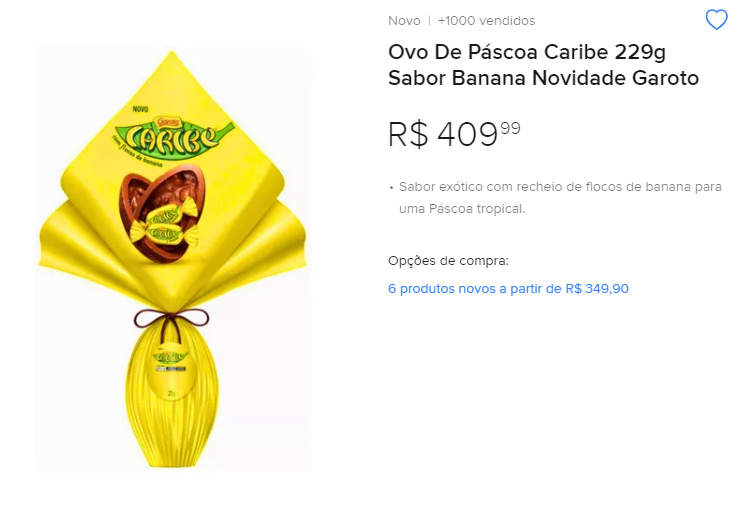Click the Garoto brand logo above Caribe
This screenshot has height=515, width=748.
[165, 122]
